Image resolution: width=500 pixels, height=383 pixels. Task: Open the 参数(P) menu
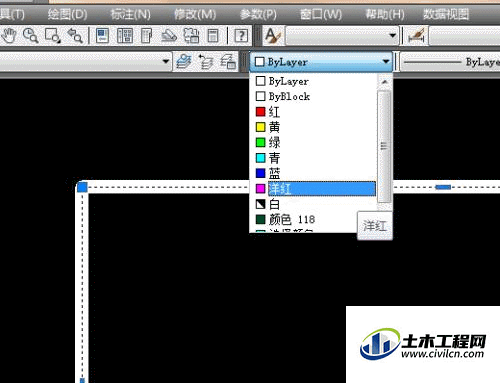pos(258,14)
